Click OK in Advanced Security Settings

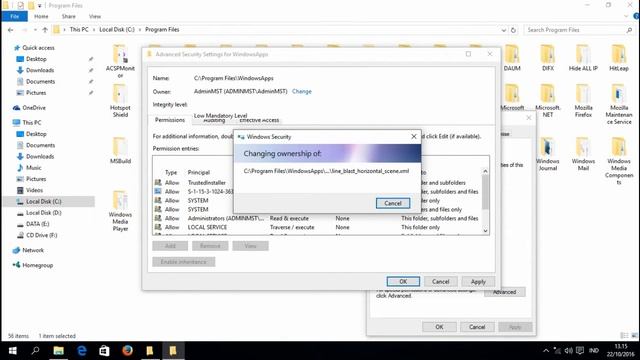click(403, 282)
